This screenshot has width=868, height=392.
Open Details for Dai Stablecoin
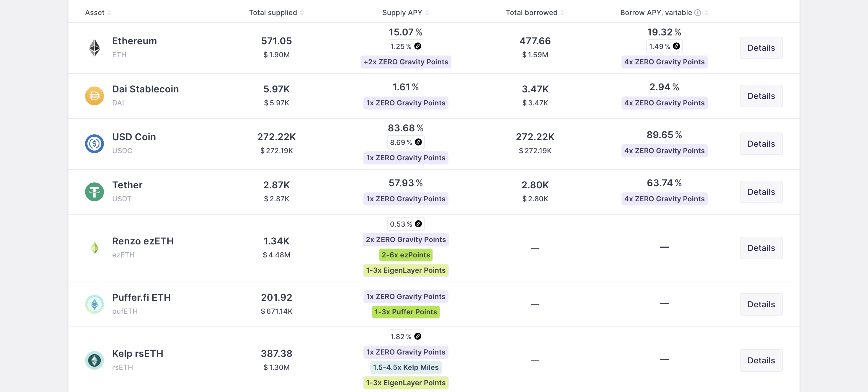(761, 96)
